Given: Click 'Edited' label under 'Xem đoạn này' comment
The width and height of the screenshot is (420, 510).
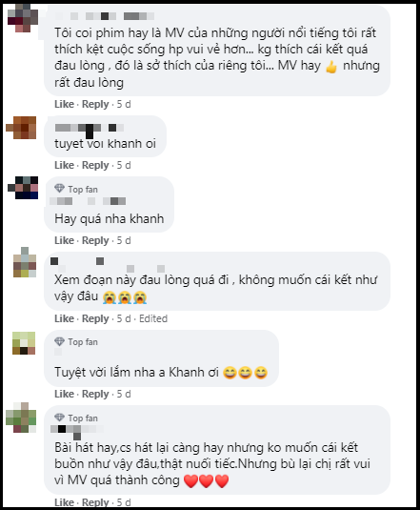Looking at the screenshot, I should pos(153,318).
